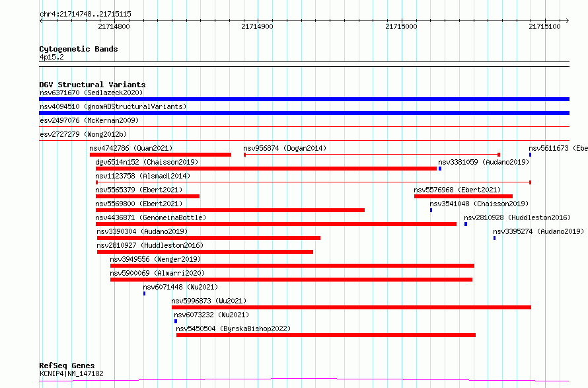The width and height of the screenshot is (588, 388).
Task: Click the blue marker under nsv3381059 (Audano2019)
Action: pos(440,169)
